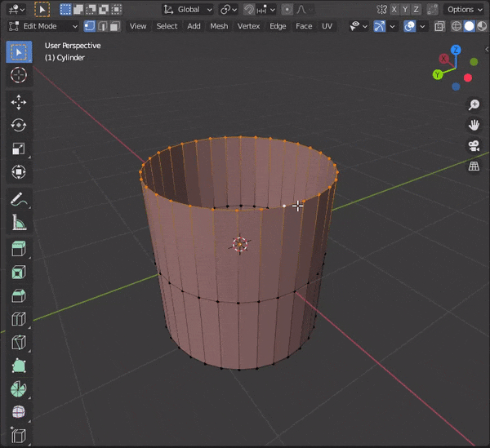The image size is (490, 448).
Task: Toggle X axis mirror
Action: tap(394, 10)
